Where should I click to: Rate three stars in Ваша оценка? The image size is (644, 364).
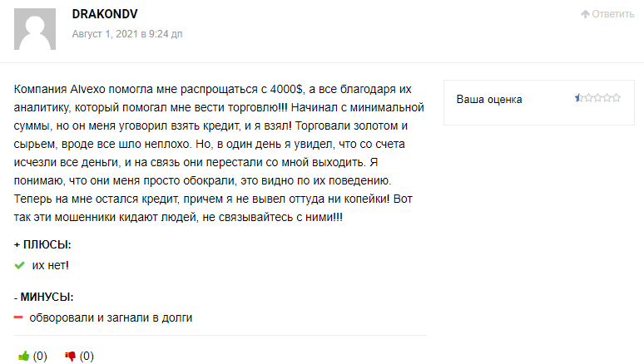[x=597, y=98]
